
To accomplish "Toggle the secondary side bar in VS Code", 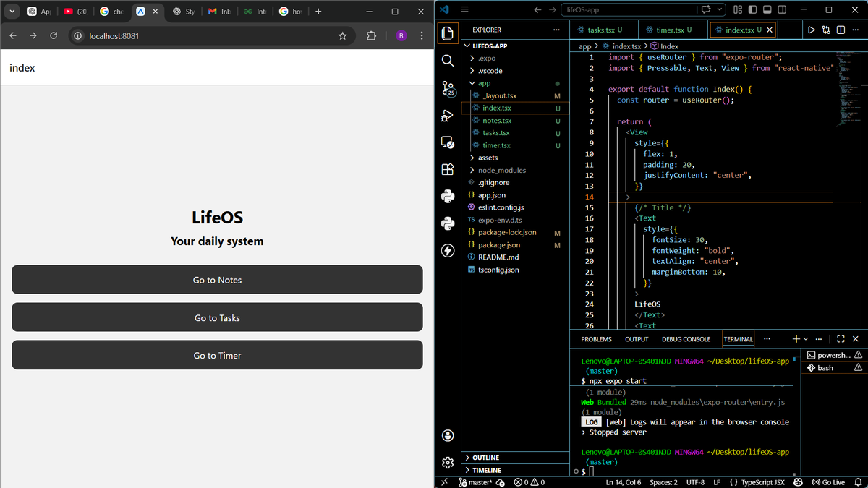I will pos(781,9).
